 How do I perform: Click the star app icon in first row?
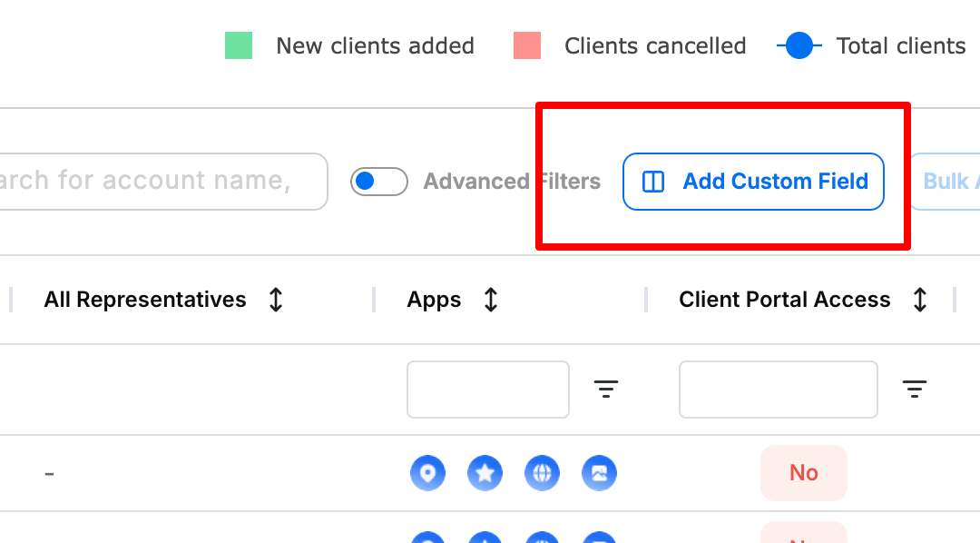[485, 473]
